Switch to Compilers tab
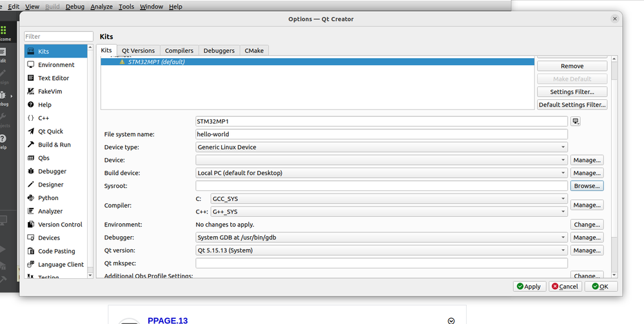This screenshot has height=324, width=644. pyautogui.click(x=179, y=50)
